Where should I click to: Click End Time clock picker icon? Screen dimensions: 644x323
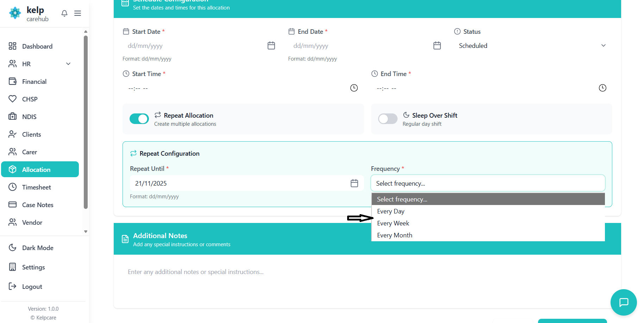[602, 88]
